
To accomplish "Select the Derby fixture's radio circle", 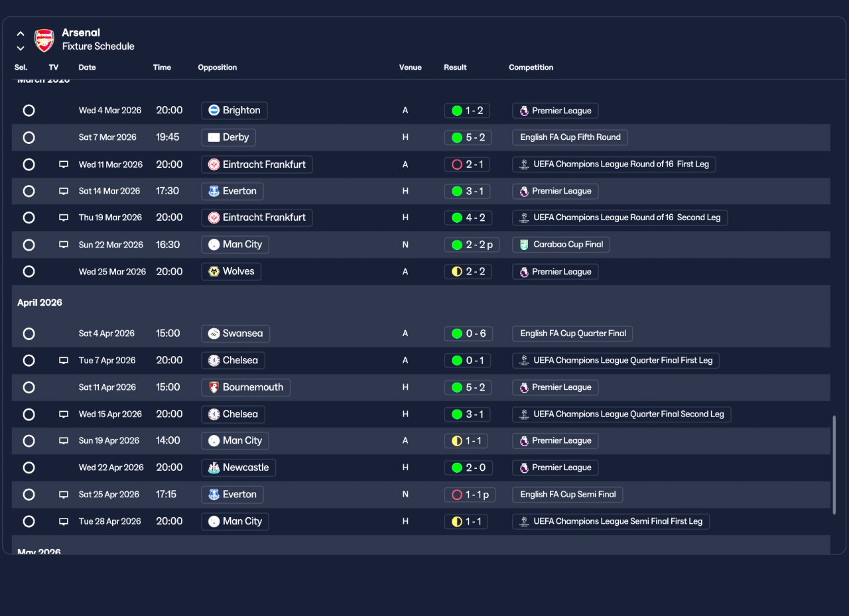I will (x=29, y=137).
